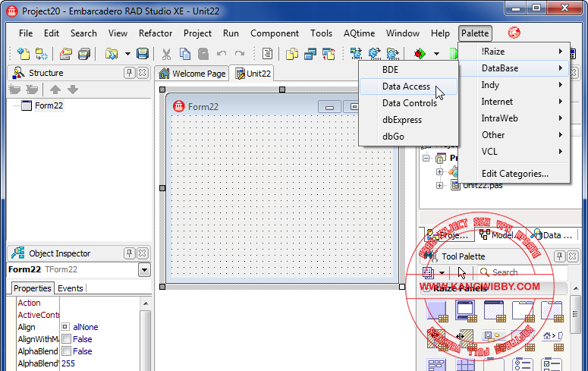Click the Redo arrow icon
This screenshot has width=588, height=371.
pyautogui.click(x=240, y=54)
